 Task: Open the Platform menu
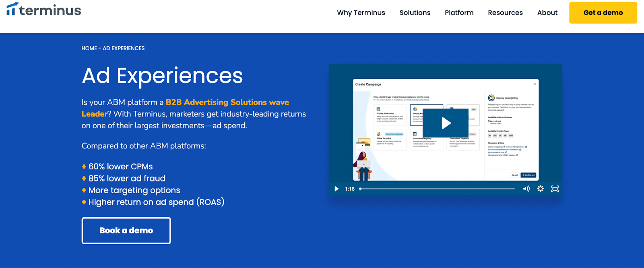(459, 12)
